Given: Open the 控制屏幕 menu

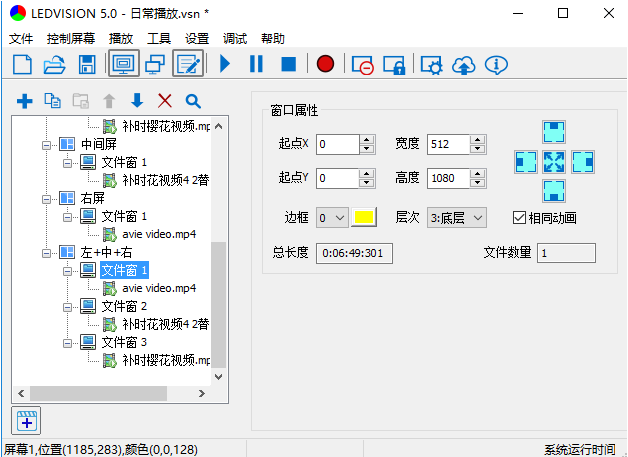Looking at the screenshot, I should 71,38.
